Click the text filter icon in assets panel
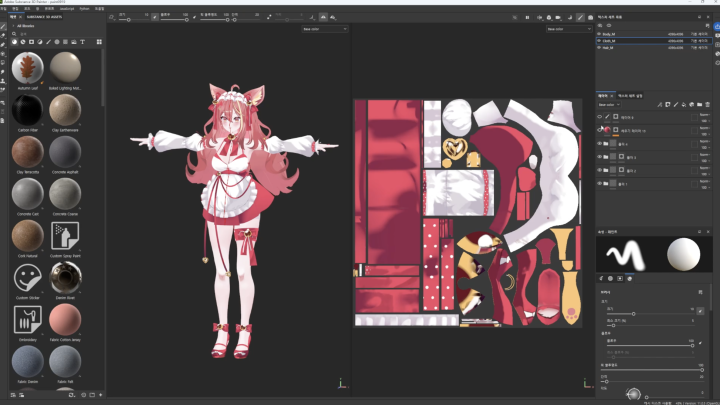 [x=83, y=42]
